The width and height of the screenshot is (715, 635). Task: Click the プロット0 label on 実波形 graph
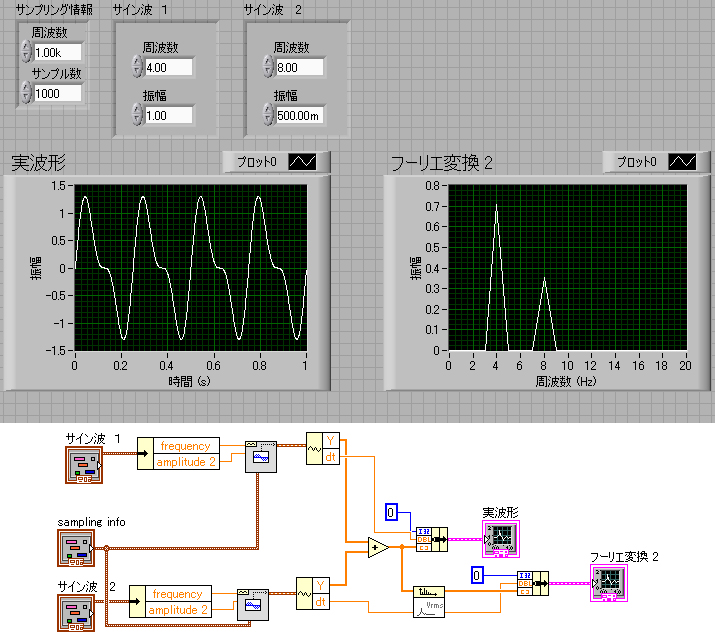[x=254, y=162]
